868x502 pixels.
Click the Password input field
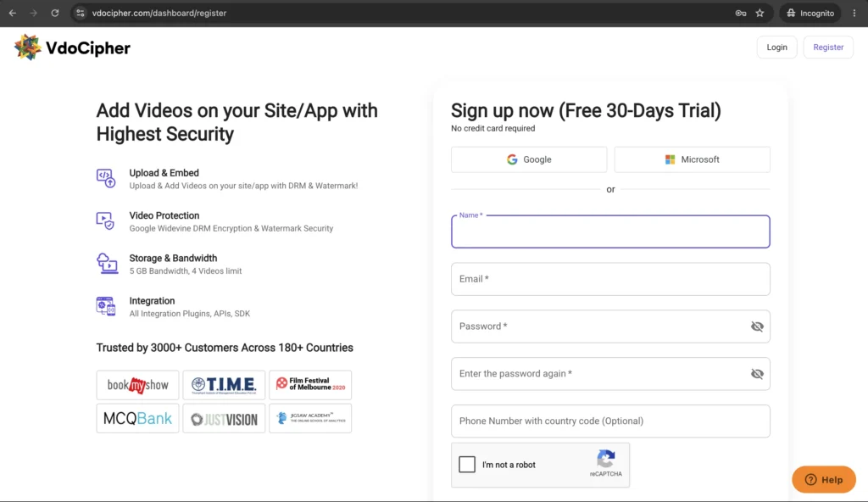(610, 326)
